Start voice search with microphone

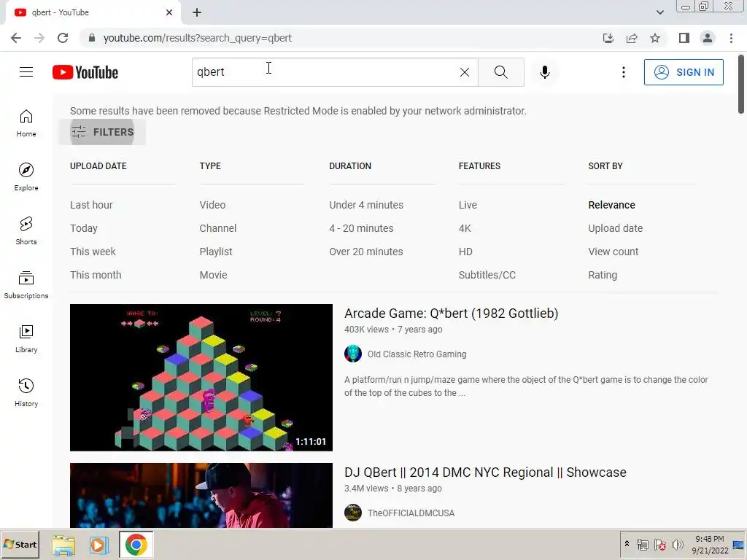(544, 72)
